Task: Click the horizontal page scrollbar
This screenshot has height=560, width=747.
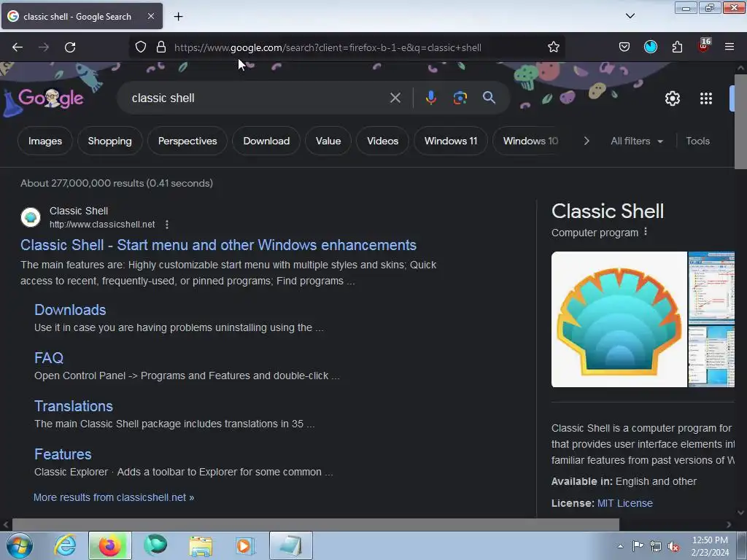Action: 315,525
